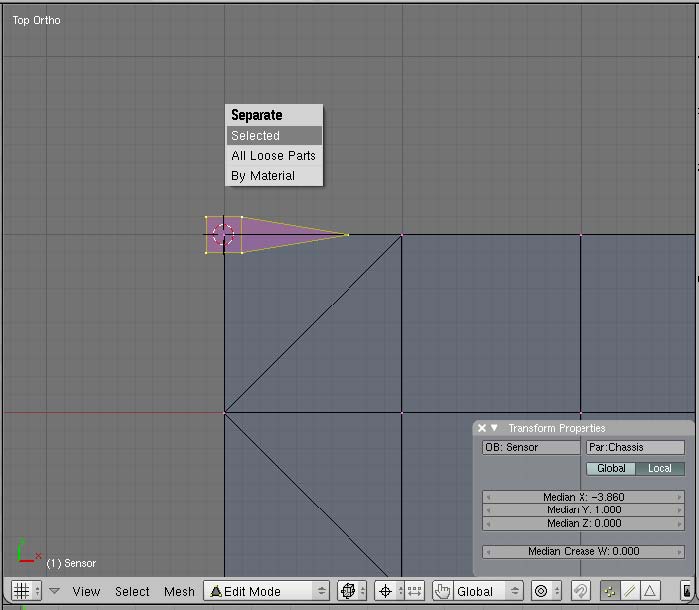Image resolution: width=699 pixels, height=610 pixels.
Task: Click the Median Crease W field
Action: coord(583,552)
